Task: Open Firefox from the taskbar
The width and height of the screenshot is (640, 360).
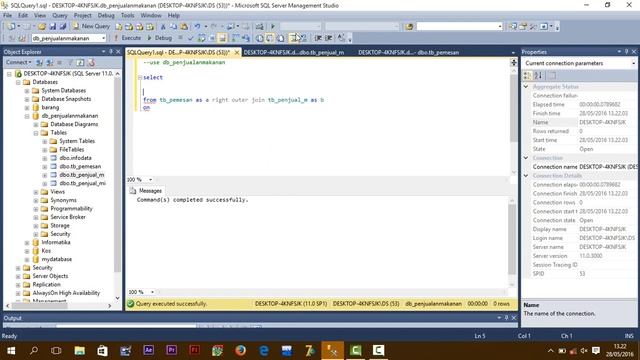Action: click(240, 351)
